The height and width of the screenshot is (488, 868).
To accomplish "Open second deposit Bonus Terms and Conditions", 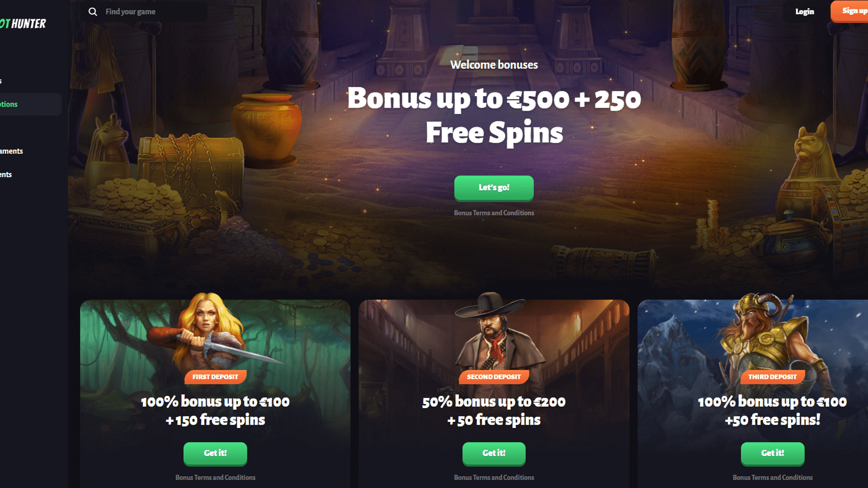I will [494, 478].
